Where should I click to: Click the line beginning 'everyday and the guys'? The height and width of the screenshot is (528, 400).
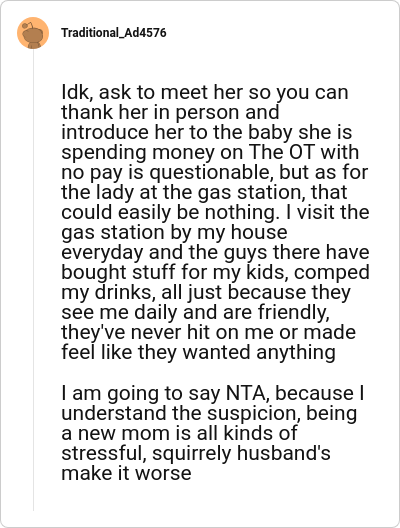tap(215, 252)
